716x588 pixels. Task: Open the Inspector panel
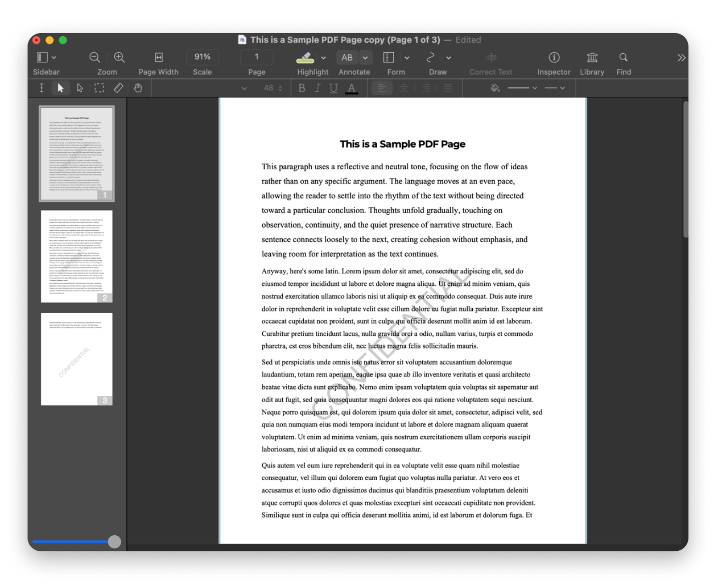click(x=554, y=57)
